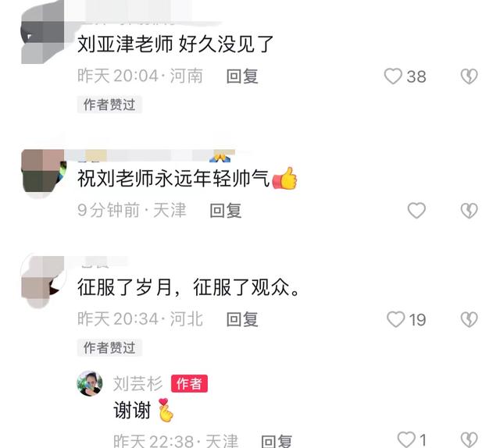Tap the red 作者 badge
This screenshot has width=500, height=448.
189,384
